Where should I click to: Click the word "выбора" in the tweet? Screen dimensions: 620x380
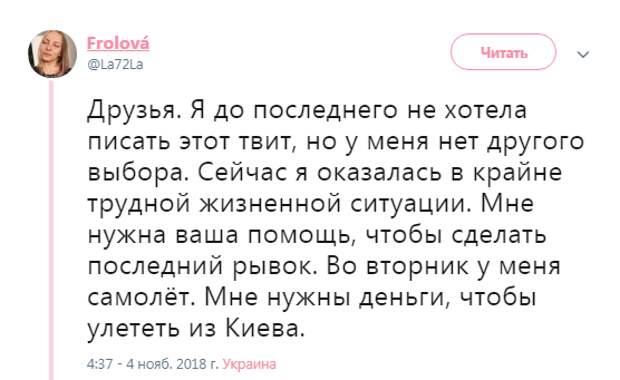coord(138,174)
